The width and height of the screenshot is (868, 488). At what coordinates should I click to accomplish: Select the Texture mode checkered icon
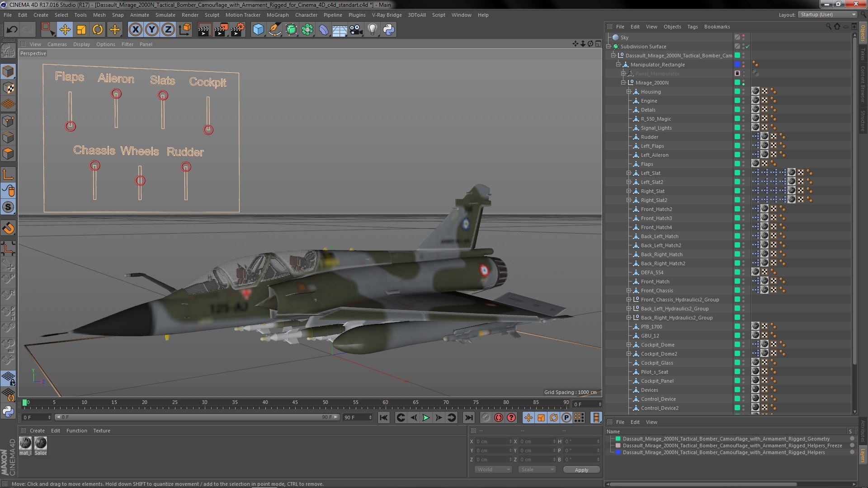coord(8,88)
